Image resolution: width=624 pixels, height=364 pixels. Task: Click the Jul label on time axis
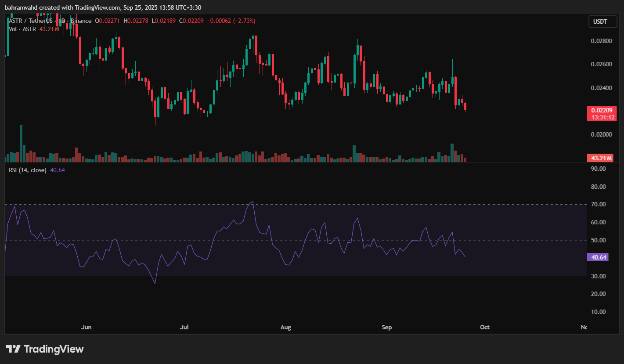tap(184, 328)
